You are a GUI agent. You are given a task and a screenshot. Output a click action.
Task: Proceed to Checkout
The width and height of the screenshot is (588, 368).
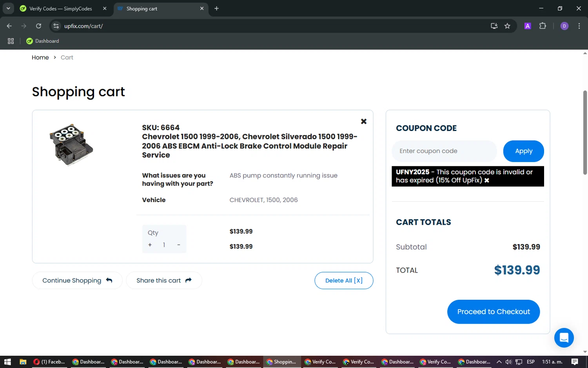[x=494, y=312]
